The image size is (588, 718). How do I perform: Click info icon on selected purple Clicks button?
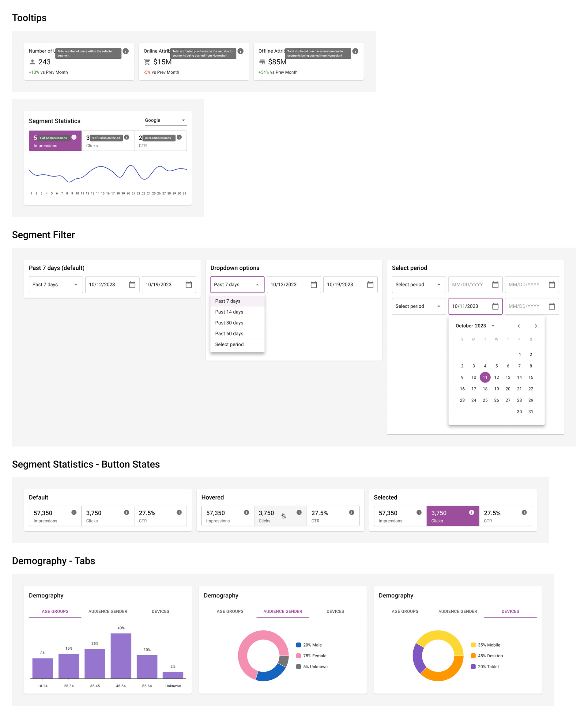472,512
